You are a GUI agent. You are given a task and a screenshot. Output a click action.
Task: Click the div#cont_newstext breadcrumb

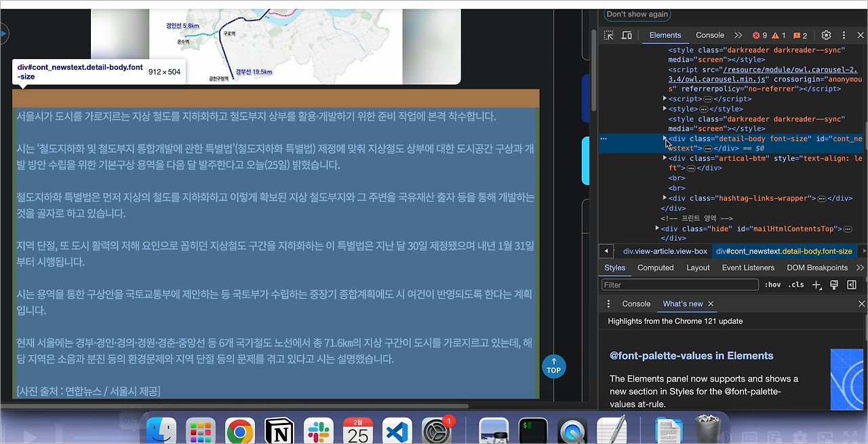[784, 251]
